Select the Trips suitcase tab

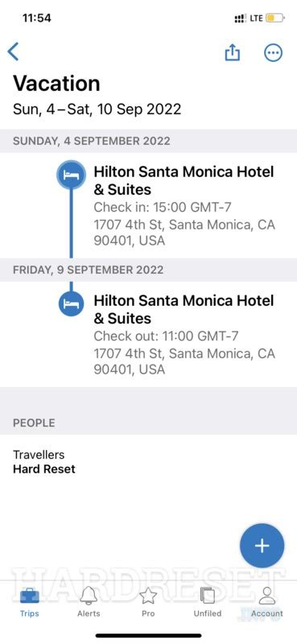[30, 602]
